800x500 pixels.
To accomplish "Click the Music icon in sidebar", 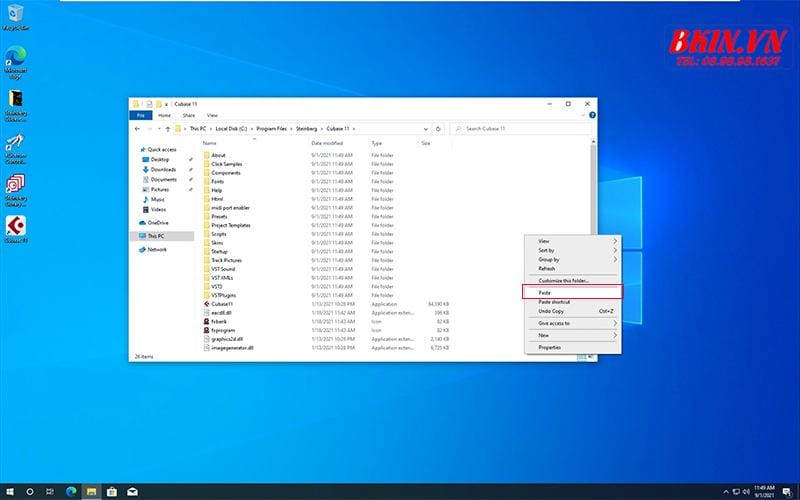I will click(x=145, y=199).
